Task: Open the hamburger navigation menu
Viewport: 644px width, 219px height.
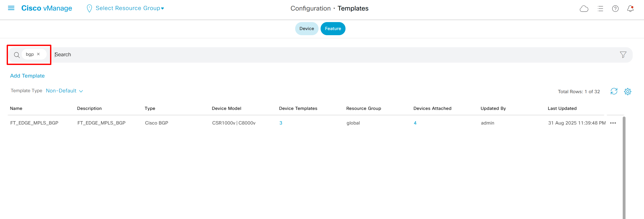Action: pyautogui.click(x=11, y=8)
